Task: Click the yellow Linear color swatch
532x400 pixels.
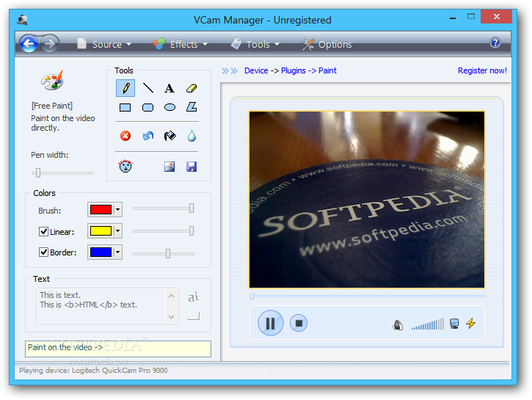Action: 101,231
